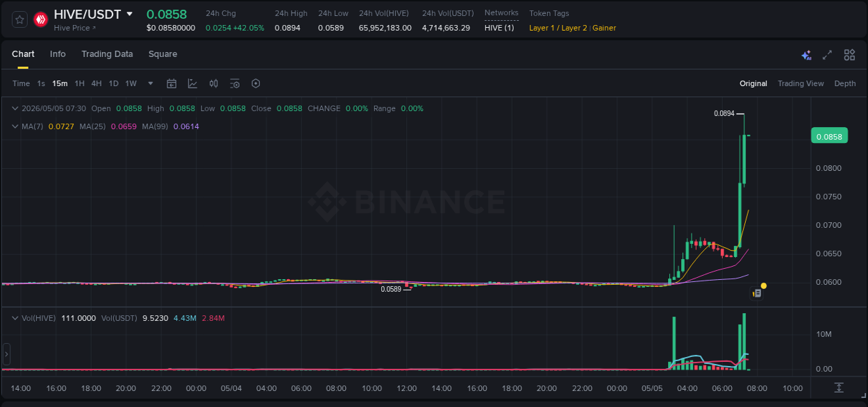Click the MA(25) indicator label
The image size is (868, 407).
pos(92,126)
